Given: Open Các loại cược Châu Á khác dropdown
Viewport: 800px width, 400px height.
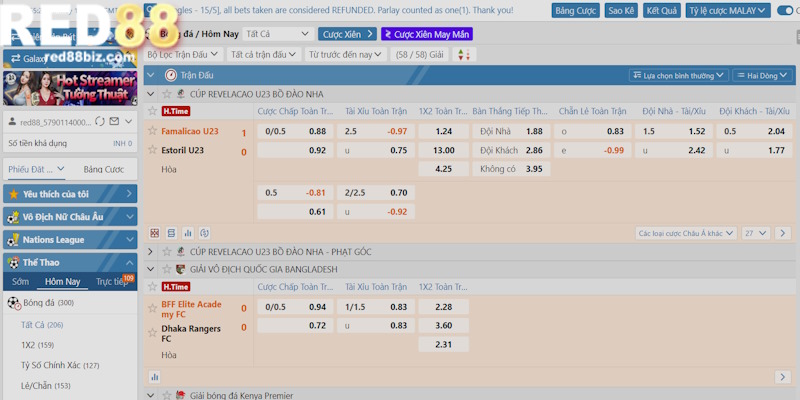Looking at the screenshot, I should click(686, 233).
